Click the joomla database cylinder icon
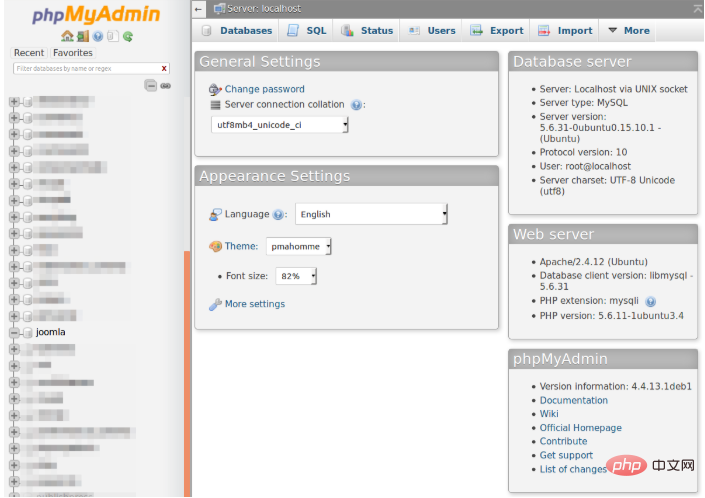This screenshot has width=705, height=498. pyautogui.click(x=28, y=333)
